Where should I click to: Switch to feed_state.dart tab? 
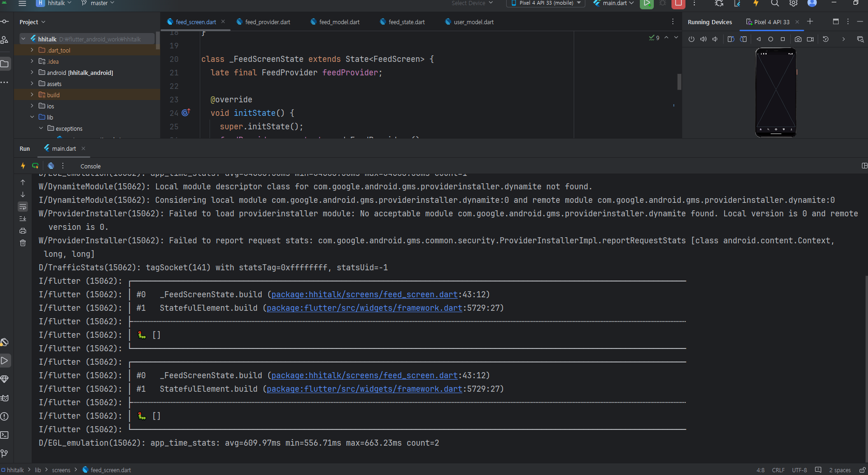click(402, 22)
